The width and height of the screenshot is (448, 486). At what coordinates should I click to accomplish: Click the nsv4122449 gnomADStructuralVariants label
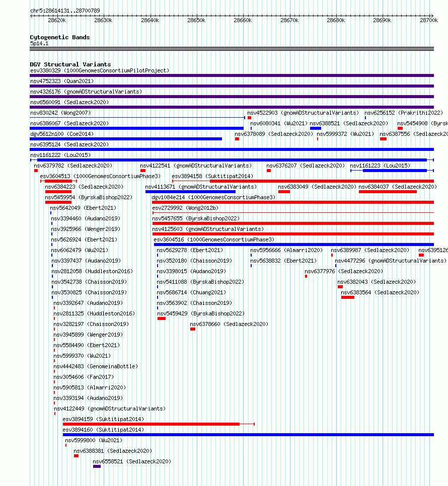pos(110,409)
